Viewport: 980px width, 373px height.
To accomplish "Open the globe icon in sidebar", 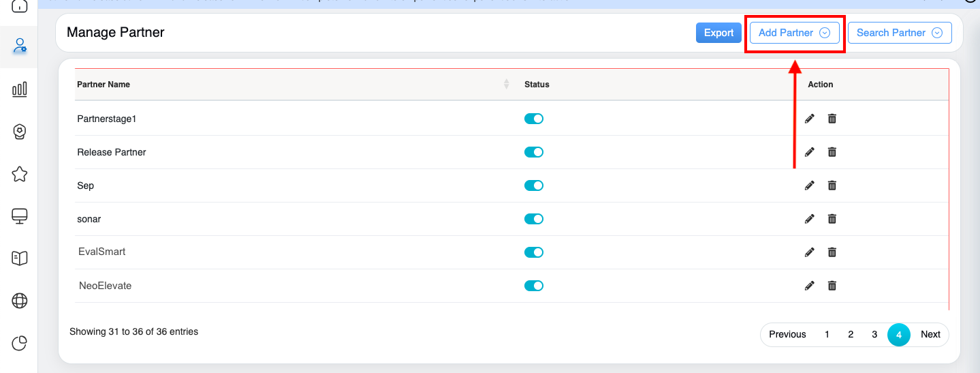I will [x=20, y=300].
